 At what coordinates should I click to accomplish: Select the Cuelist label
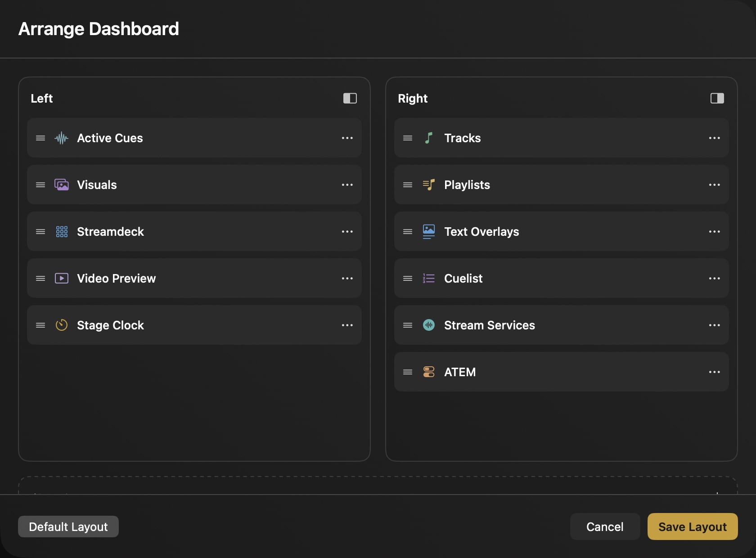click(x=463, y=279)
